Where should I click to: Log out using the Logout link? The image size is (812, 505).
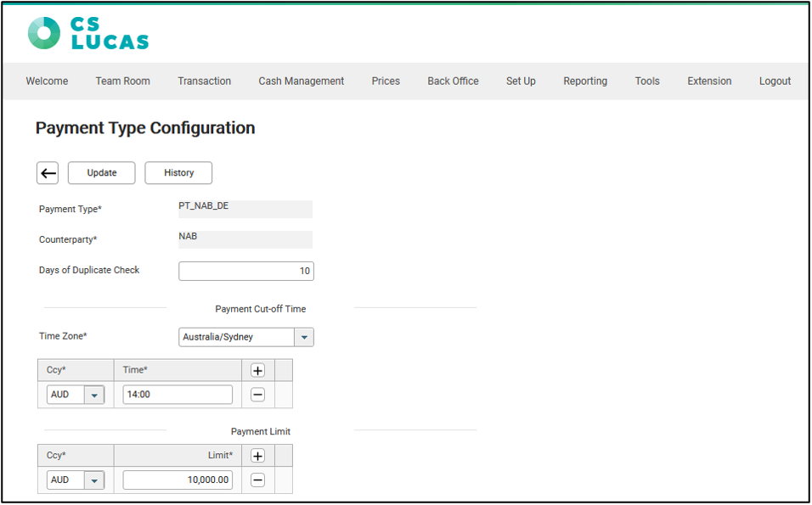click(x=775, y=81)
